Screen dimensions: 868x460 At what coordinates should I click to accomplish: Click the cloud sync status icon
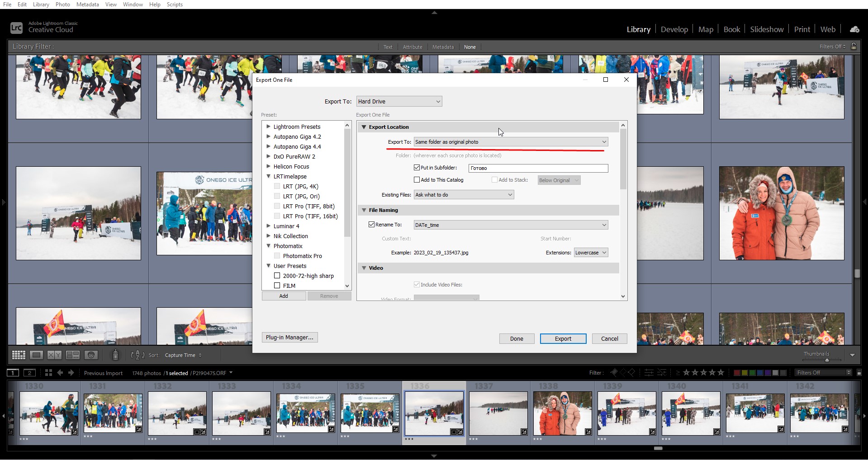click(x=854, y=29)
